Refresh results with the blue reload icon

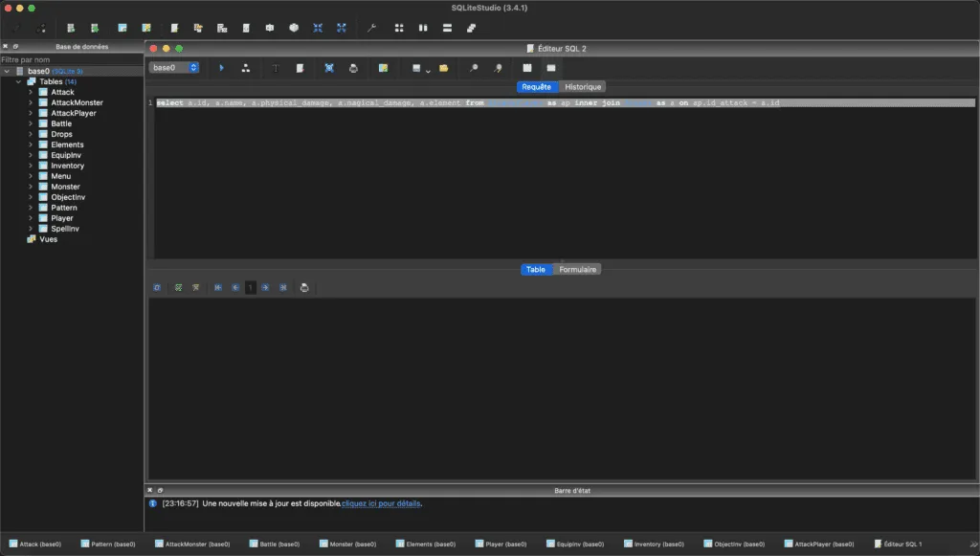pyautogui.click(x=157, y=287)
